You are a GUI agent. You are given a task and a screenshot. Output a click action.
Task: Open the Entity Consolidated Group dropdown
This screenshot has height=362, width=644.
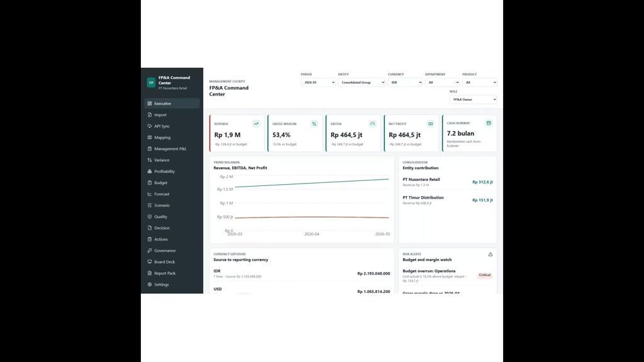(x=362, y=82)
